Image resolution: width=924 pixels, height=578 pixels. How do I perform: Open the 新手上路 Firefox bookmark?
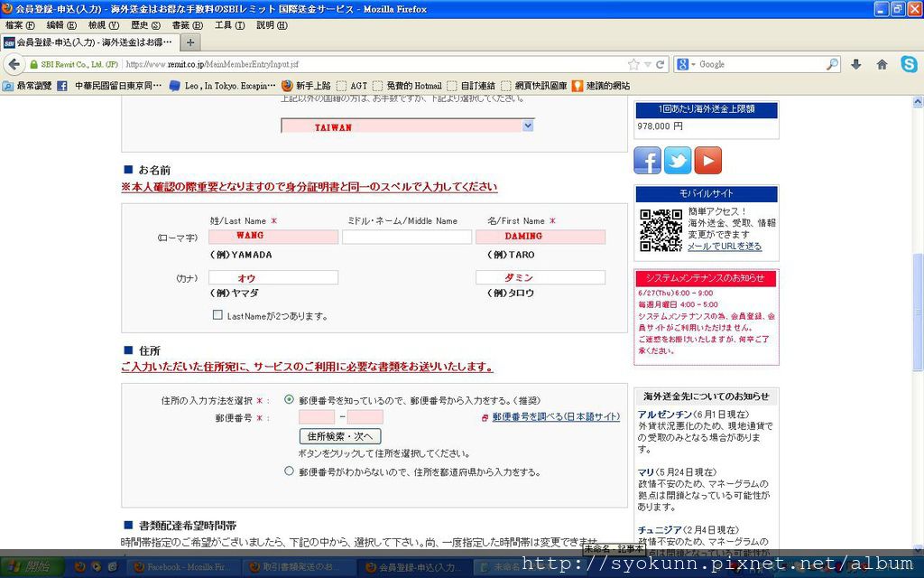306,86
